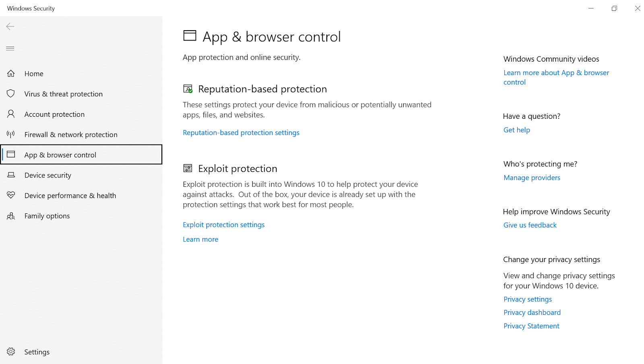Open Privacy dashboard
Screen dimensions: 644x364
(532, 312)
